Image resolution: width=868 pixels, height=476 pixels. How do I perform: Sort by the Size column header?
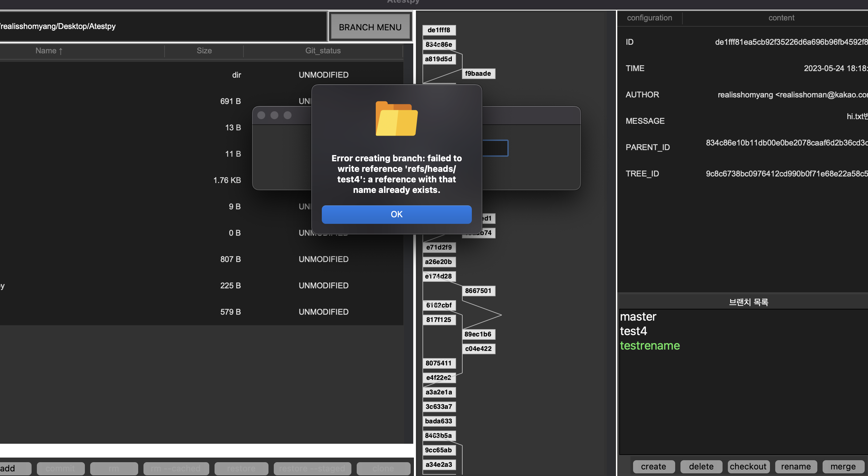(x=204, y=51)
